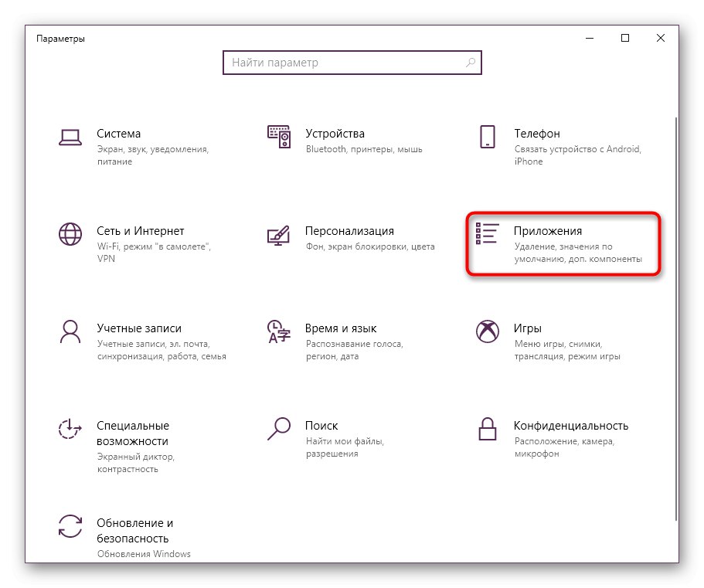The image size is (704, 588).
Task: Open the Конфиденциальность settings link
Action: tap(570, 426)
